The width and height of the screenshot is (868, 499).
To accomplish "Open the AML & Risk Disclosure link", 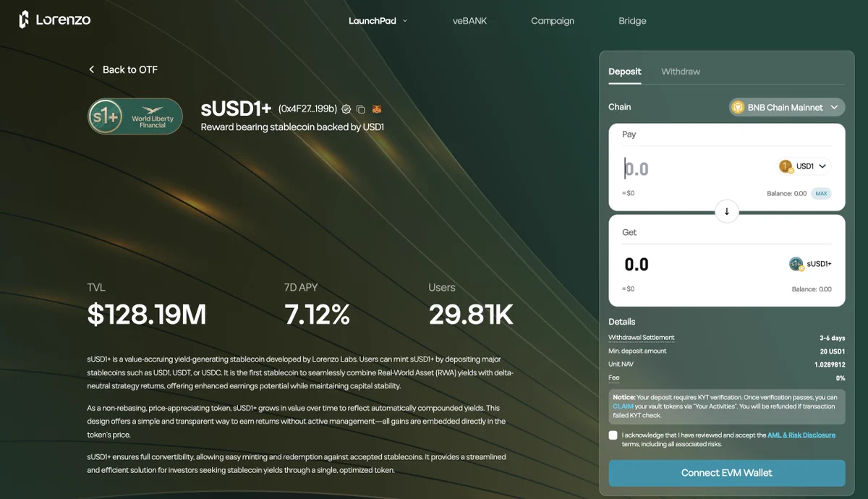I will click(x=801, y=435).
